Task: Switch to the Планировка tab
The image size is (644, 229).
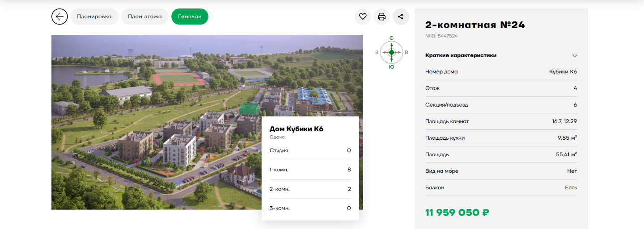Action: click(x=94, y=17)
